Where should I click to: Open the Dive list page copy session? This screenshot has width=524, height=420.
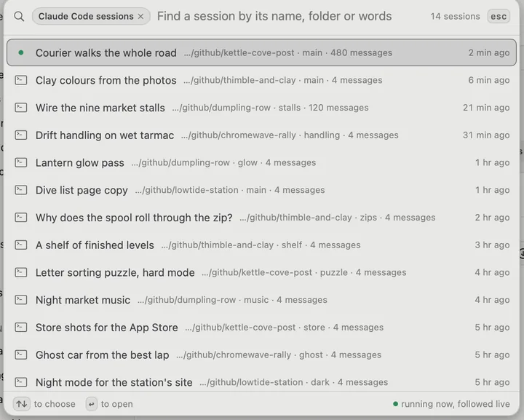(261, 190)
